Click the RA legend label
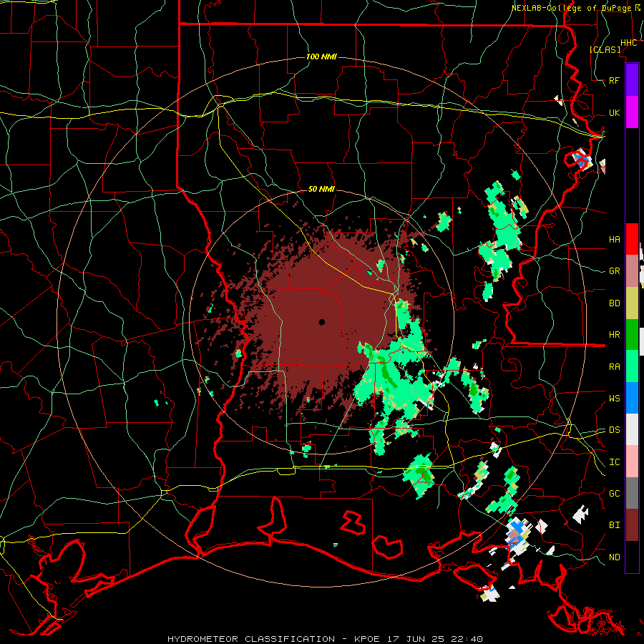644x644 pixels. pyautogui.click(x=614, y=366)
